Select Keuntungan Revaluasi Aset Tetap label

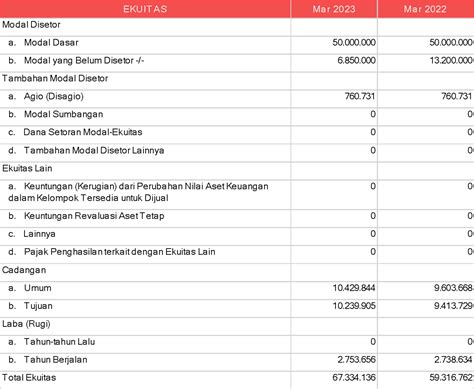click(x=94, y=216)
